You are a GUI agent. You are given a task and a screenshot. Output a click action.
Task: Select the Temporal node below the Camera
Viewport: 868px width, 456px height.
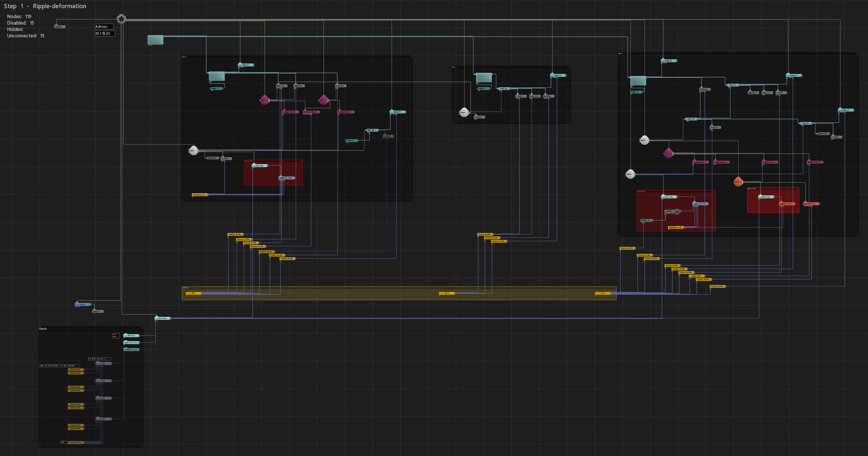(x=98, y=311)
